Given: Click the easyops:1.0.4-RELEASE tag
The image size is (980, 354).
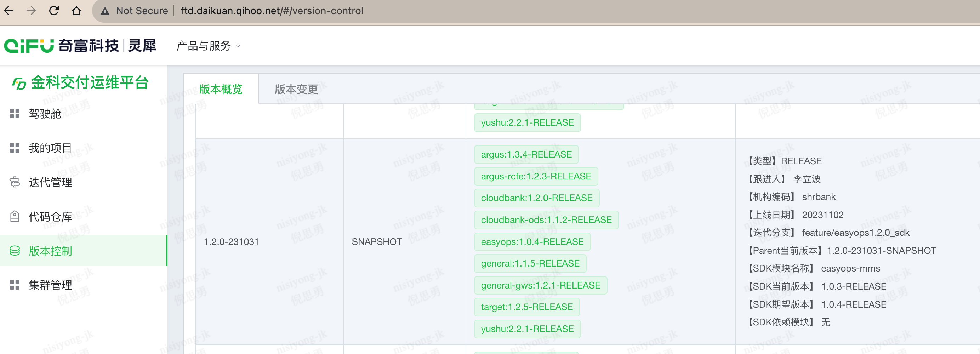Looking at the screenshot, I should click(x=532, y=242).
